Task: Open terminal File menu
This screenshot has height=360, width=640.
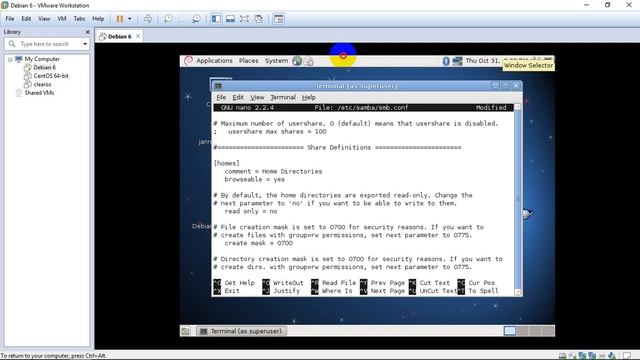Action: tap(221, 98)
